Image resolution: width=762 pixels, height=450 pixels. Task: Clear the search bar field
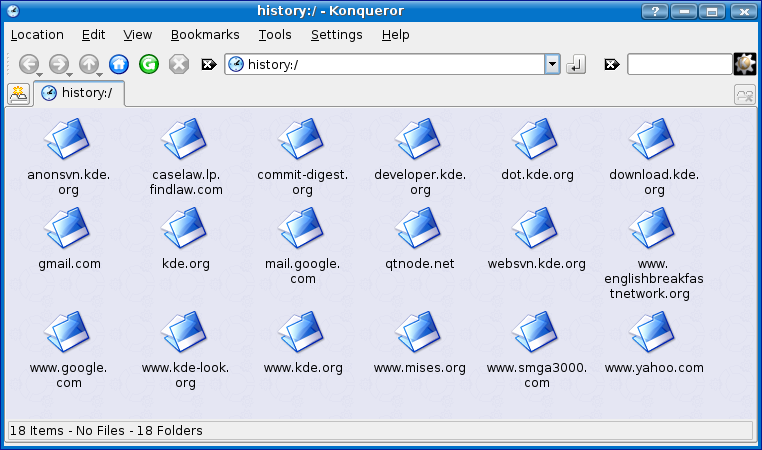(x=612, y=64)
